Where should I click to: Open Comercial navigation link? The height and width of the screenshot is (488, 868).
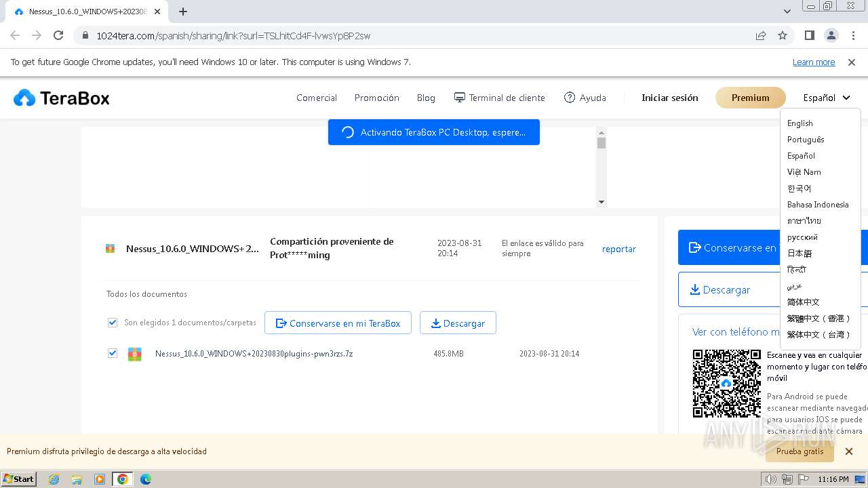[x=317, y=98]
